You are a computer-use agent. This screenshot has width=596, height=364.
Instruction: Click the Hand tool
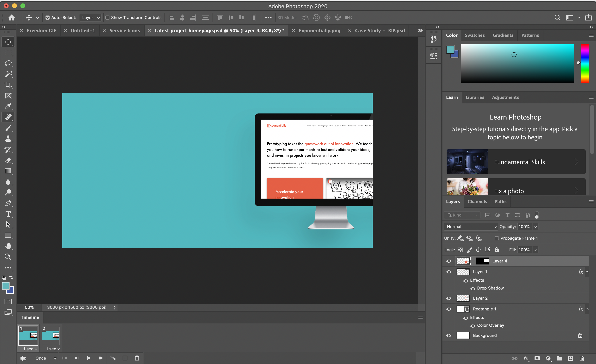[8, 246]
